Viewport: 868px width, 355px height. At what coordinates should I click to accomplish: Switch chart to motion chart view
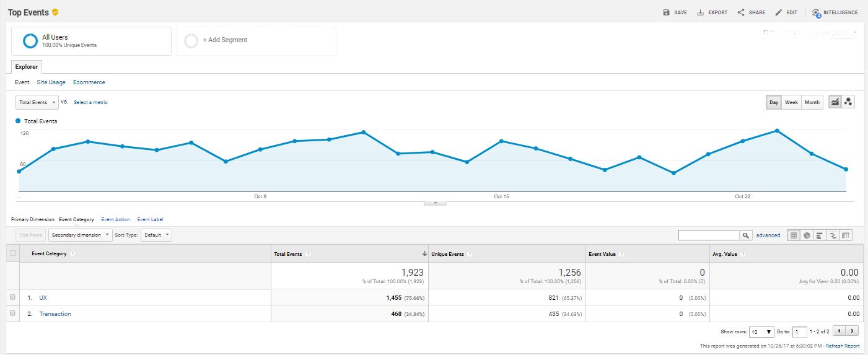point(848,102)
